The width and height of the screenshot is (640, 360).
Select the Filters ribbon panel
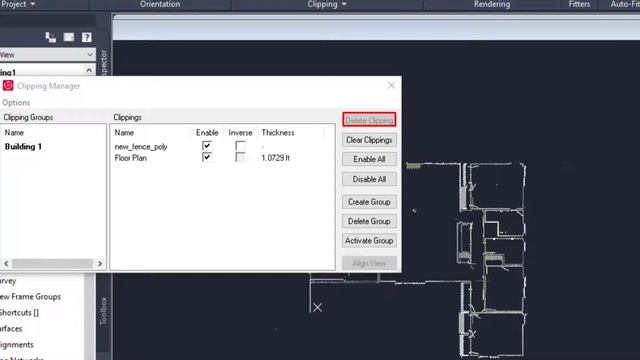tap(579, 4)
